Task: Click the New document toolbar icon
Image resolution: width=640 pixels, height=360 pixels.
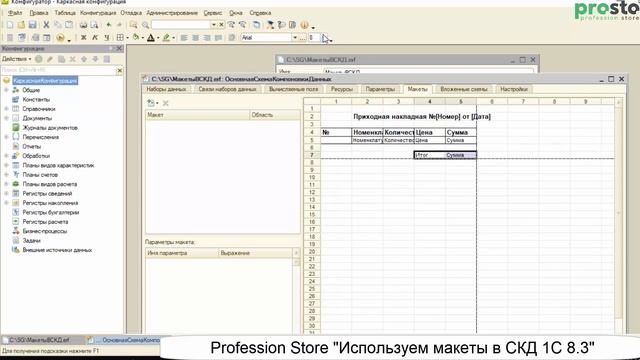Action: [10, 25]
